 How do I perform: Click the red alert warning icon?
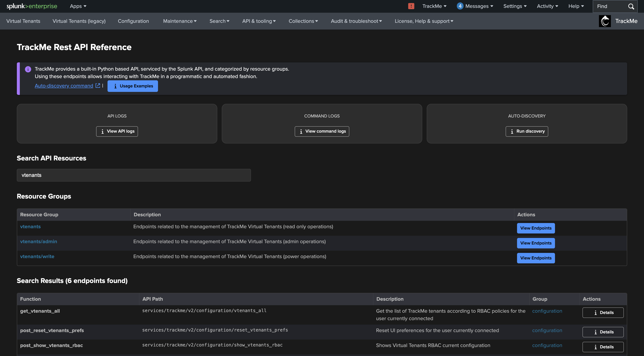(411, 6)
